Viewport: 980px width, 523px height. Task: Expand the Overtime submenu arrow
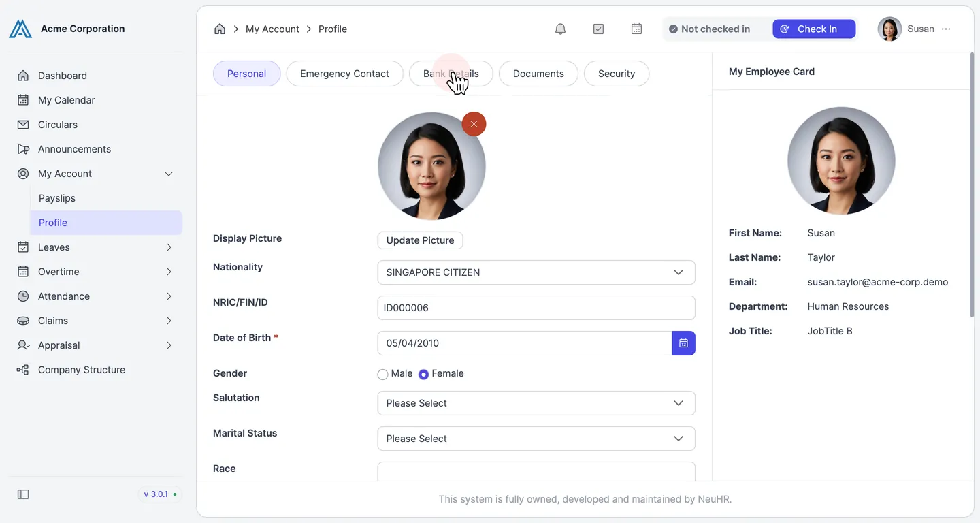click(169, 272)
